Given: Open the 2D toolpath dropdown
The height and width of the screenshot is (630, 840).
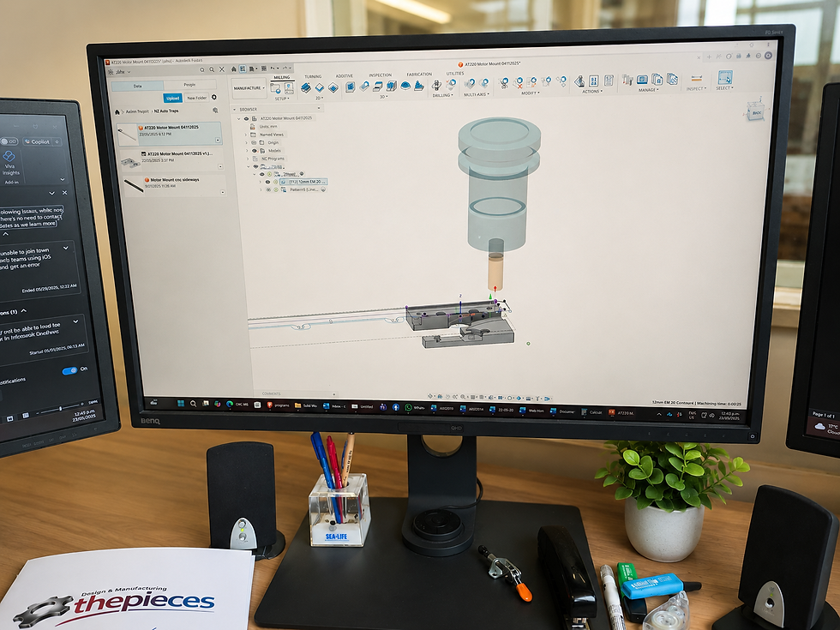Looking at the screenshot, I should (318, 98).
